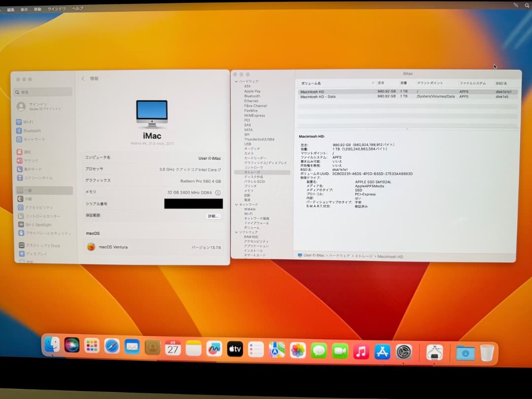This screenshot has width=532, height=399.
Task: Select グラフィックス/ディスプレイ in the hardware list
Action: (266, 163)
